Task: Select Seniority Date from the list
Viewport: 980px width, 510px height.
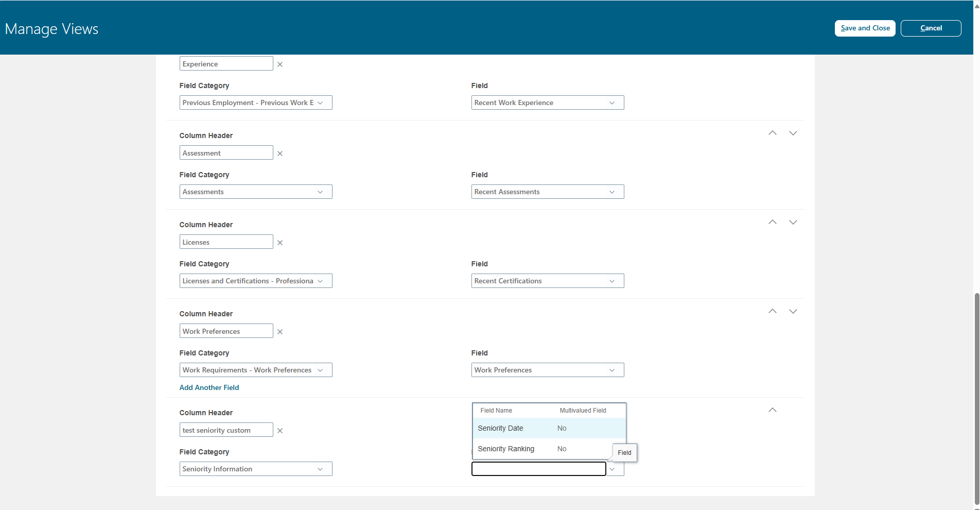Action: tap(549, 428)
